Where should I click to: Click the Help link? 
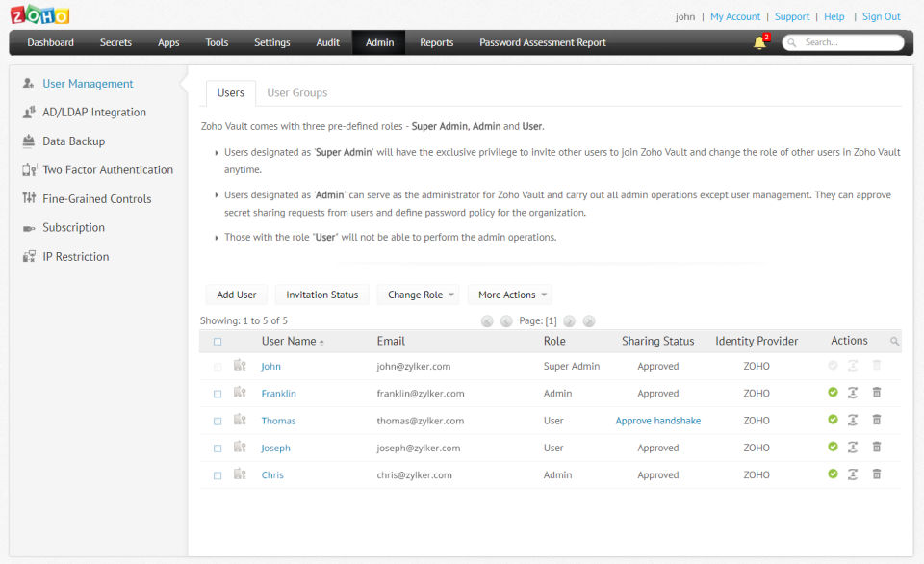[834, 16]
